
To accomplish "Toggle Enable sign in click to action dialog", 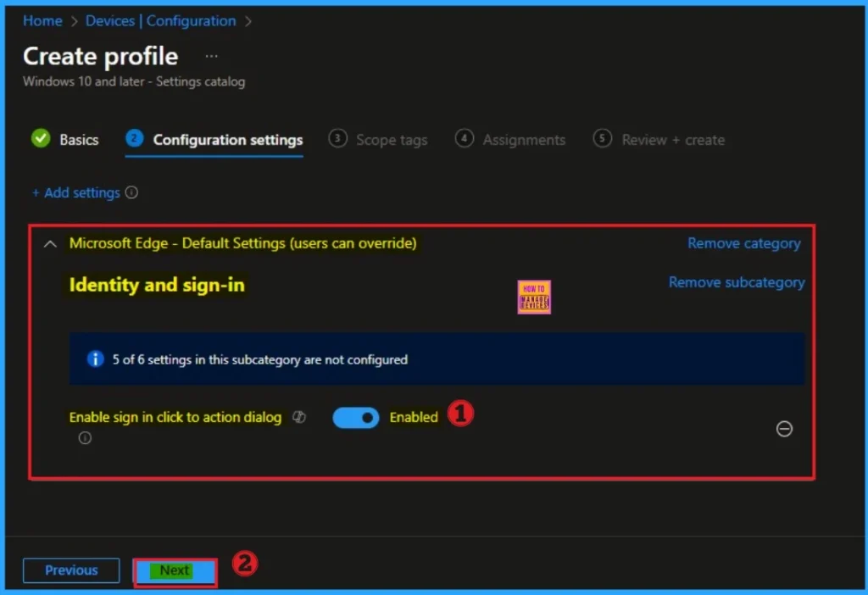I will [x=356, y=418].
